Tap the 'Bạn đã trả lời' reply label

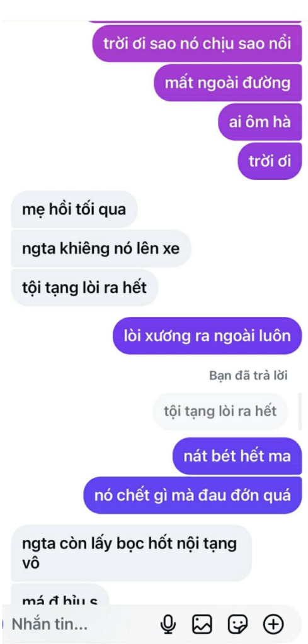point(248,375)
